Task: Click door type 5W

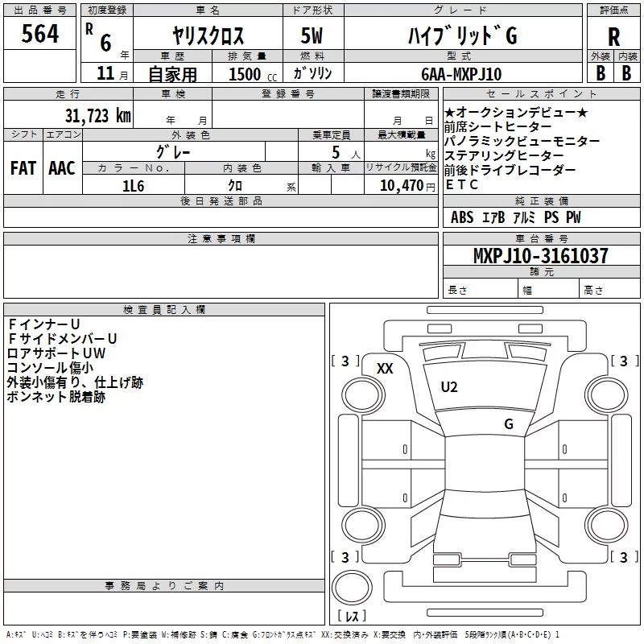Action: pos(312,35)
